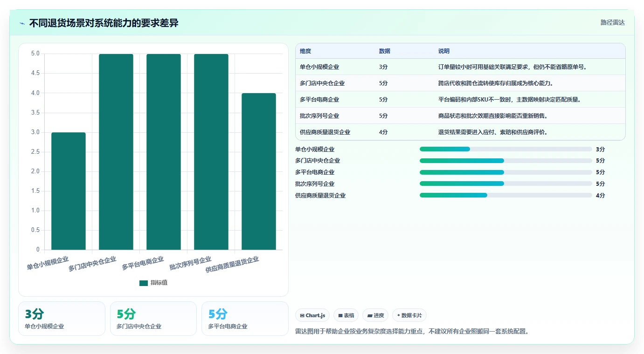644x354 pixels.
Task: Click the 4分 value beside progress bar
Action: click(600, 196)
